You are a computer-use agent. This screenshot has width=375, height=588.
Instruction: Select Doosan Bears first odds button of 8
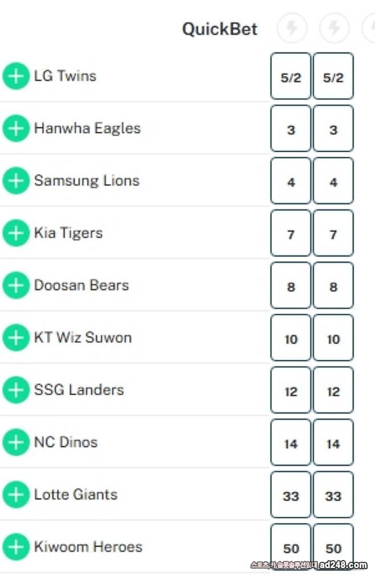(291, 286)
